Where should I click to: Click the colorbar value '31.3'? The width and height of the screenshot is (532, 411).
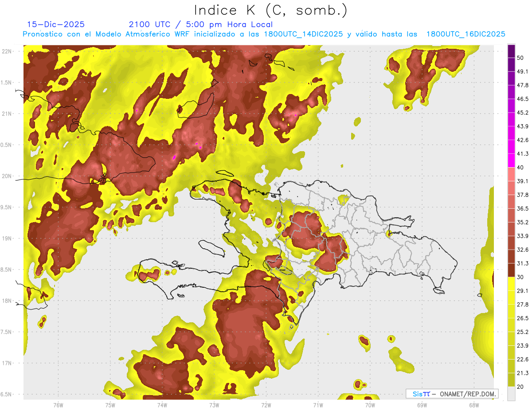pyautogui.click(x=523, y=263)
